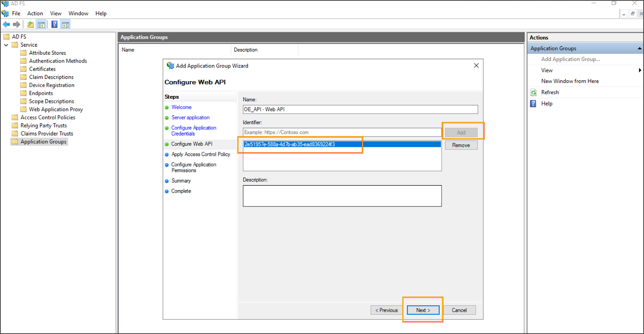Click inside the Identifier text field
644x334 pixels.
click(x=342, y=132)
